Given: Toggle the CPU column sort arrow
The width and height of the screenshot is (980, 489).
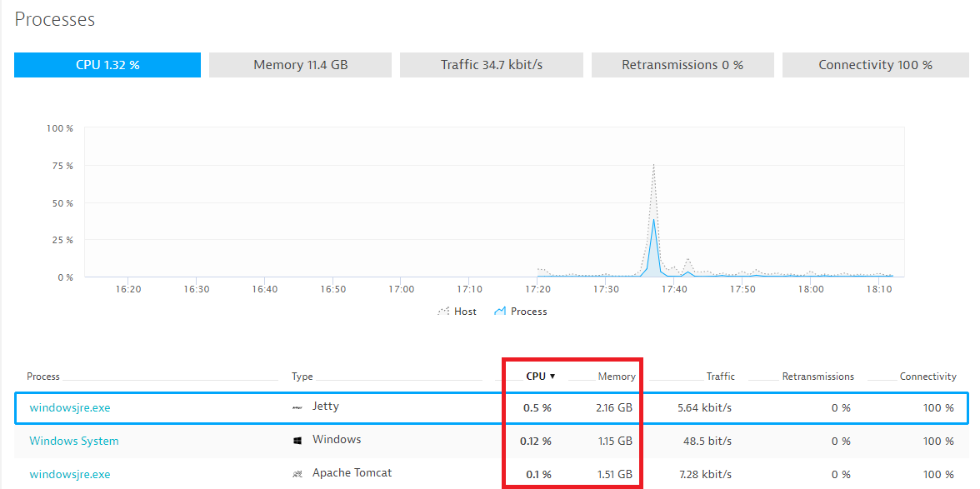Looking at the screenshot, I should coord(552,377).
